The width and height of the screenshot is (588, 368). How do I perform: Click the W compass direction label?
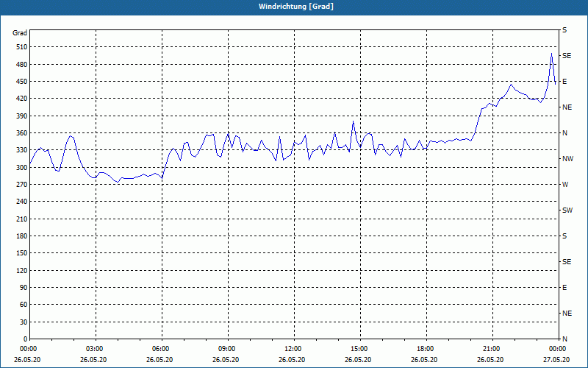[x=565, y=185]
